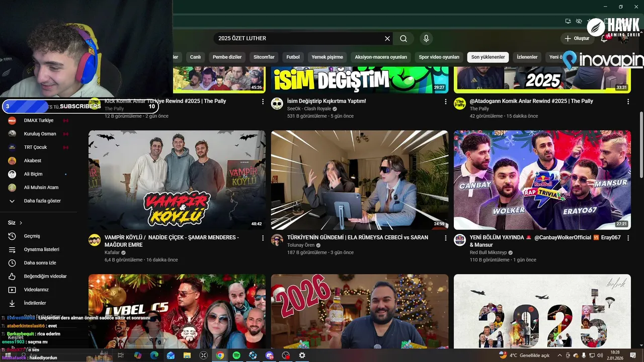Image resolution: width=644 pixels, height=362 pixels.
Task: Open Kafalar channel avatar
Action: (95, 240)
